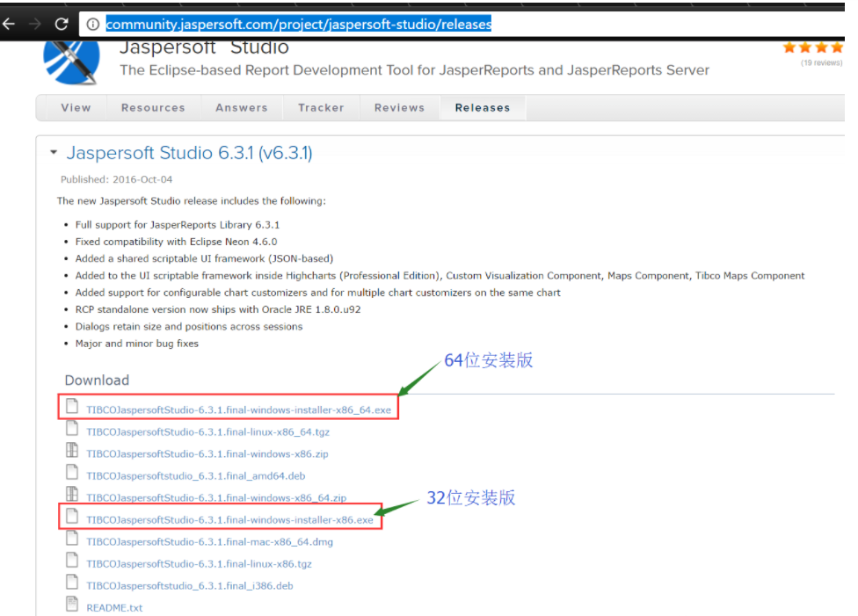Click text document icon beside README.txt
Viewport: 858px width, 616px height.
pyautogui.click(x=72, y=604)
